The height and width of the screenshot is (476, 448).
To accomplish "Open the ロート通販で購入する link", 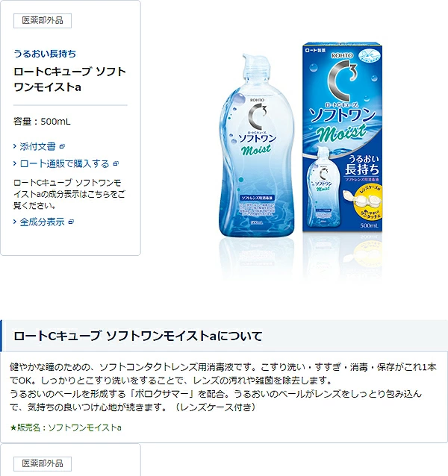I will (x=64, y=164).
